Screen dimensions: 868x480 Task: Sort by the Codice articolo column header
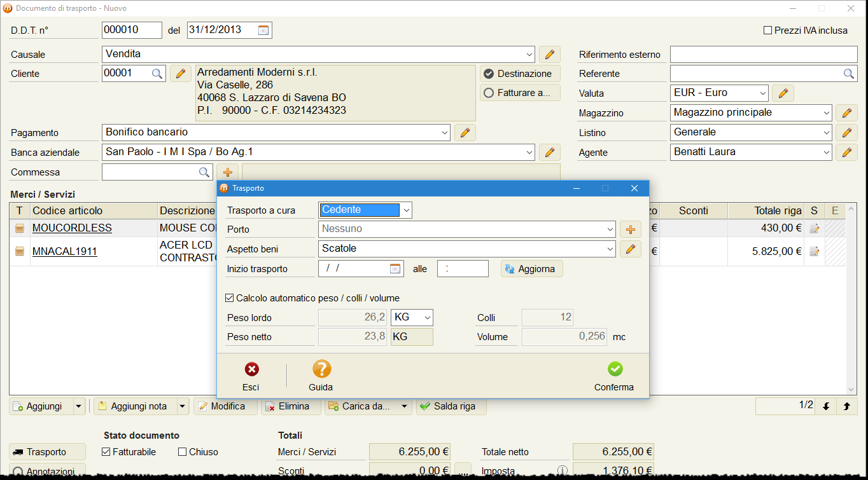(x=94, y=211)
